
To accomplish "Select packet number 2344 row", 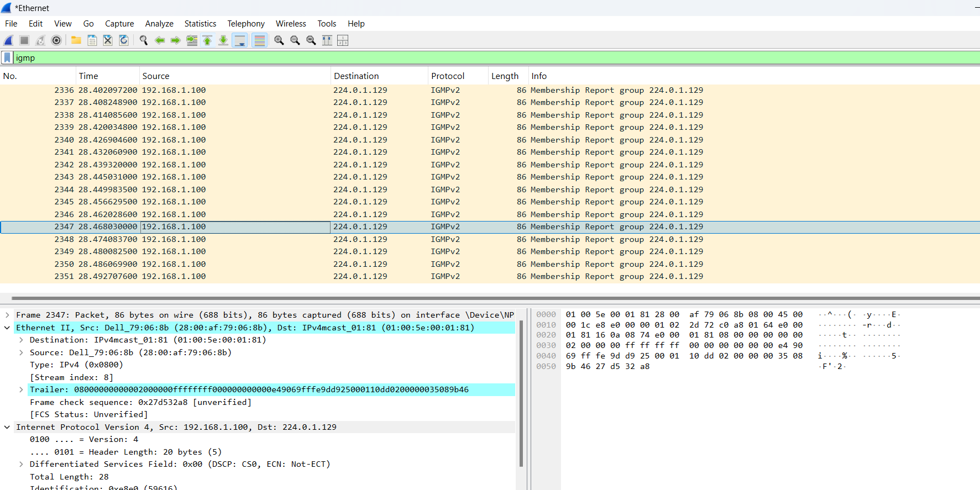I will point(490,189).
